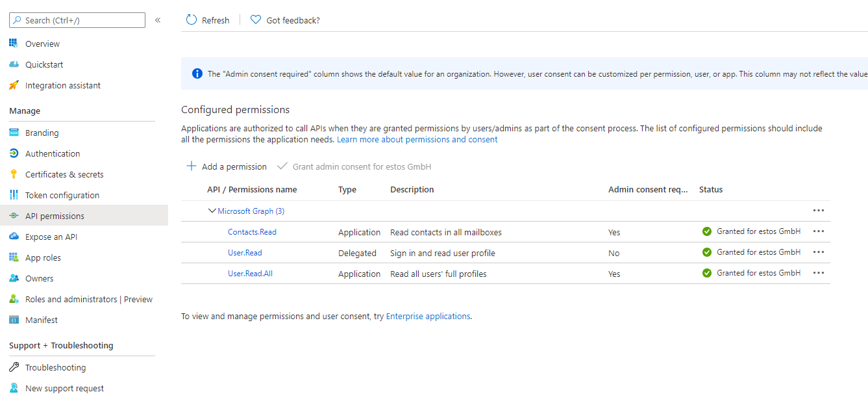The image size is (868, 403).
Task: Collapse the sidebar using the double-chevron
Action: pyautogui.click(x=158, y=20)
